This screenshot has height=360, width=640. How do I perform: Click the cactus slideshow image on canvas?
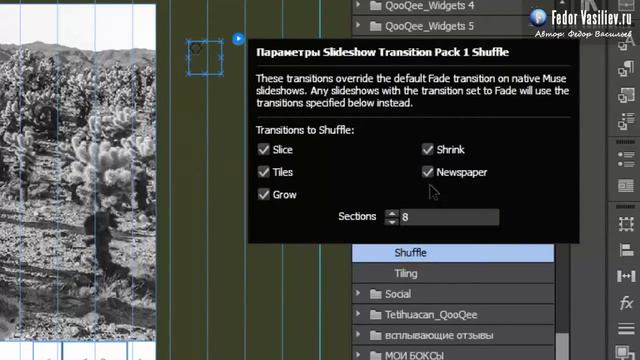[78, 171]
